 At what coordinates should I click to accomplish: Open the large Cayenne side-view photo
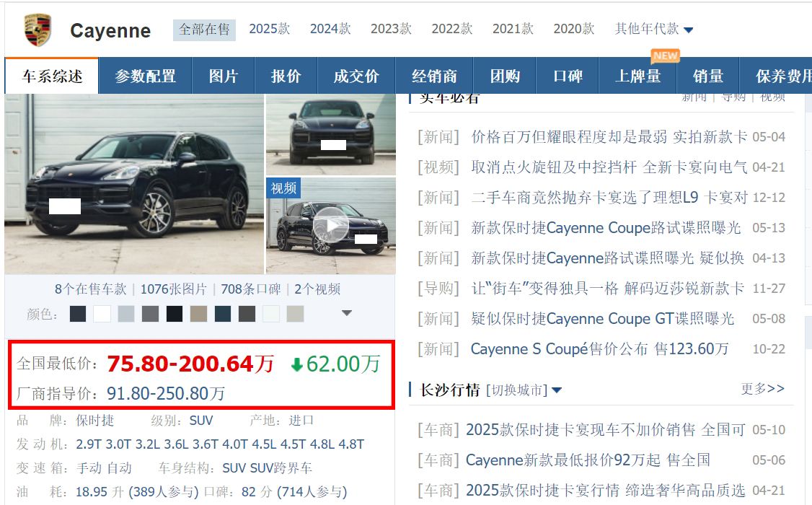134,184
